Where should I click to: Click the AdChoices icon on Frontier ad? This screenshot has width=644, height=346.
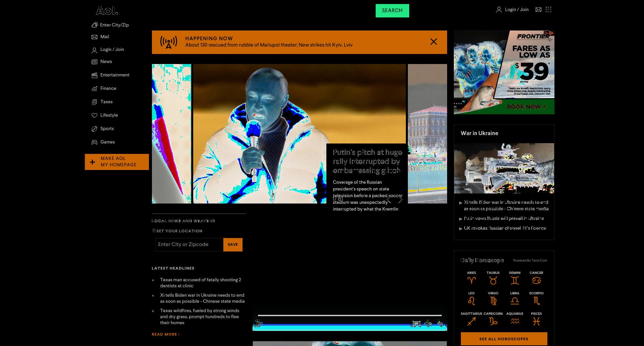click(x=551, y=33)
